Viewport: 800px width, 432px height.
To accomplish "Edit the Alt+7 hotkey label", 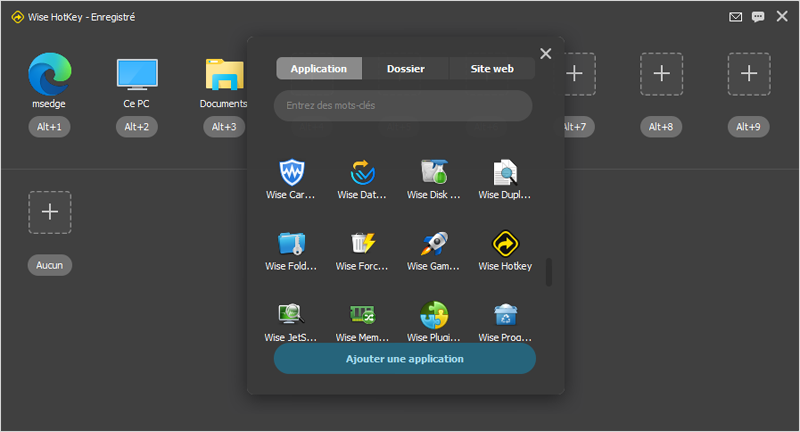I will pos(579,127).
